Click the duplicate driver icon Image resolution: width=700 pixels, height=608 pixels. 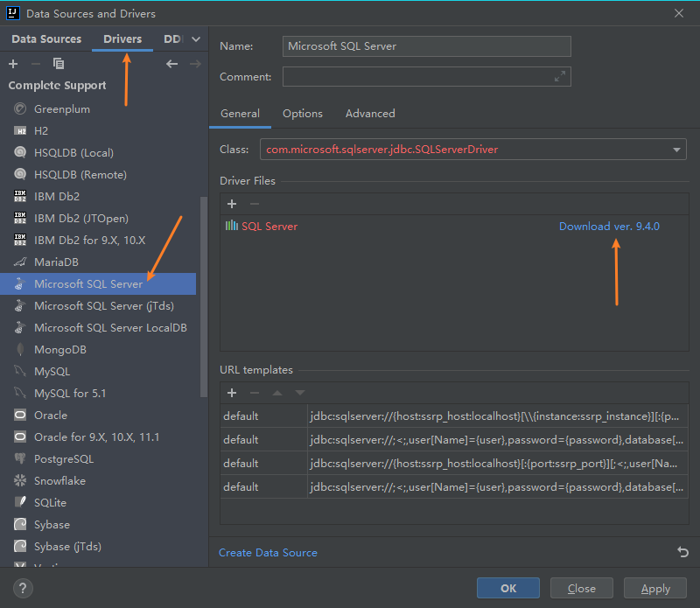pos(59,64)
